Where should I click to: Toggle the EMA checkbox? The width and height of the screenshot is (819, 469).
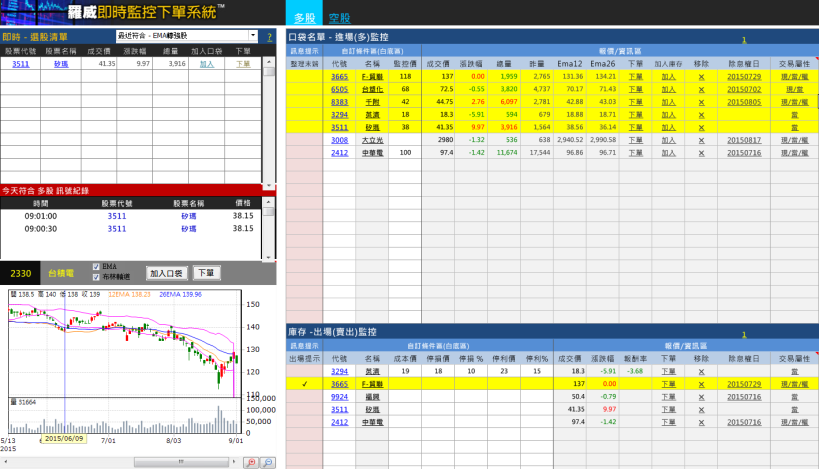(96, 267)
